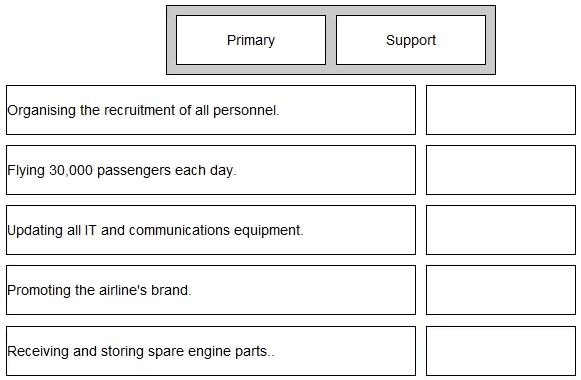Viewport: 581px width, 380px height.
Task: Select the Support label tile
Action: tap(411, 40)
